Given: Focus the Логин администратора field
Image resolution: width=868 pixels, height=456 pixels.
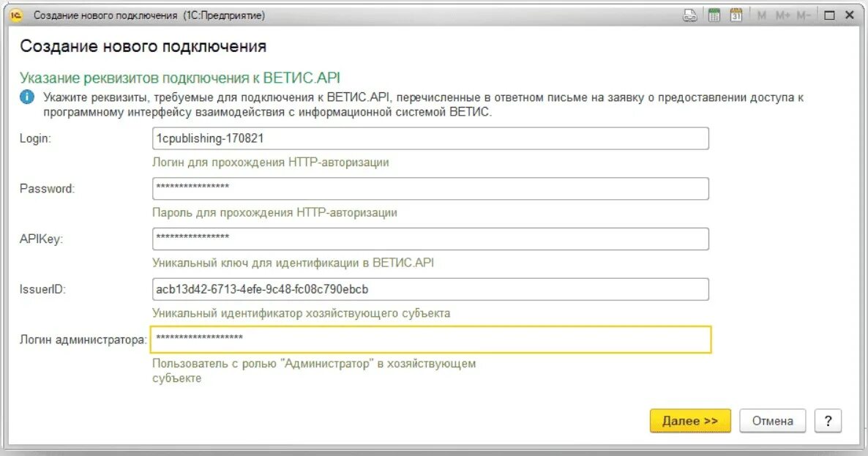Looking at the screenshot, I should (x=430, y=339).
